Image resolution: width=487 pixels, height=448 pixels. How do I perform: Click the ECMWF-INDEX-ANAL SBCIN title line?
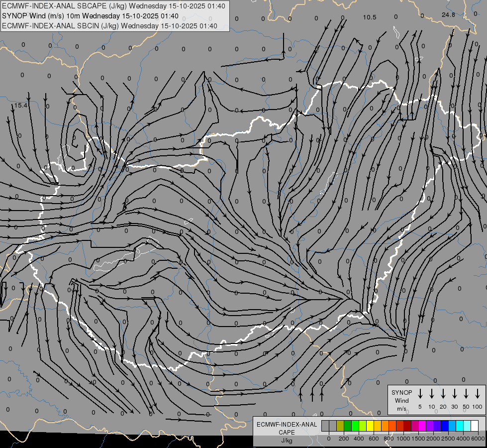(109, 26)
